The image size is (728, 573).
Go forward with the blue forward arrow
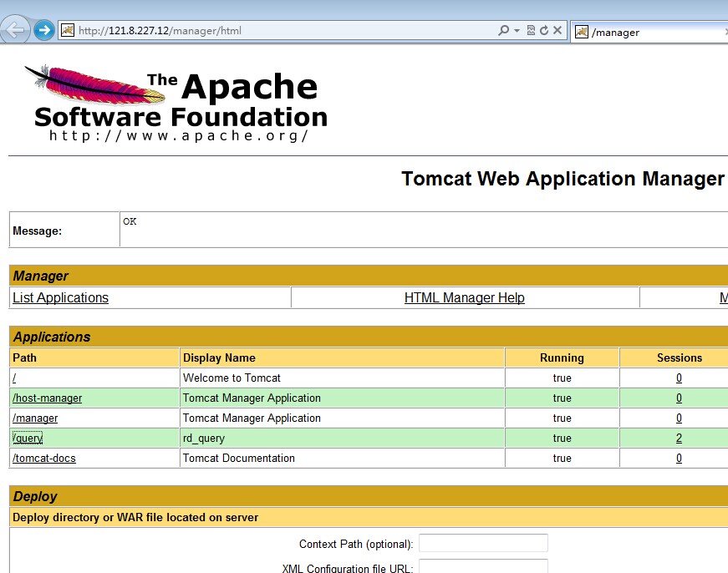tap(44, 30)
